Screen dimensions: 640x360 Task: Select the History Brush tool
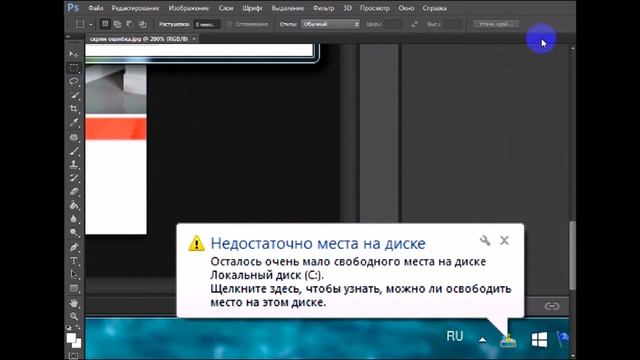coord(73,178)
